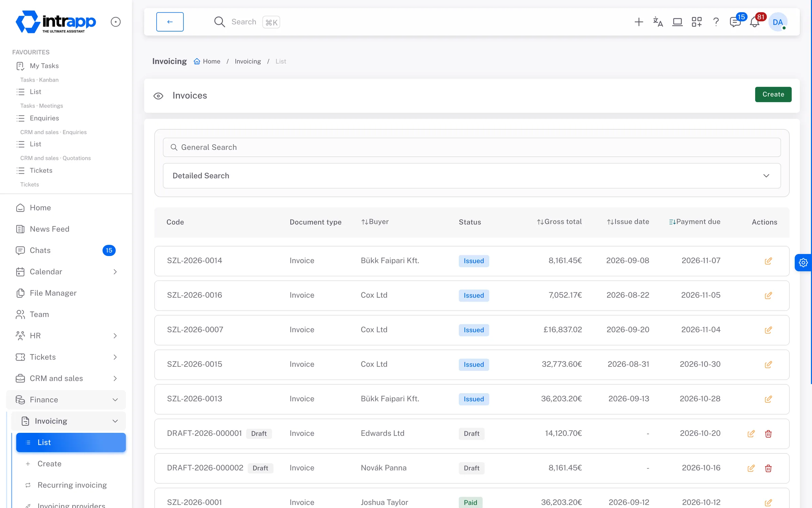The image size is (812, 508).
Task: Focus the General Search field
Action: [472, 147]
